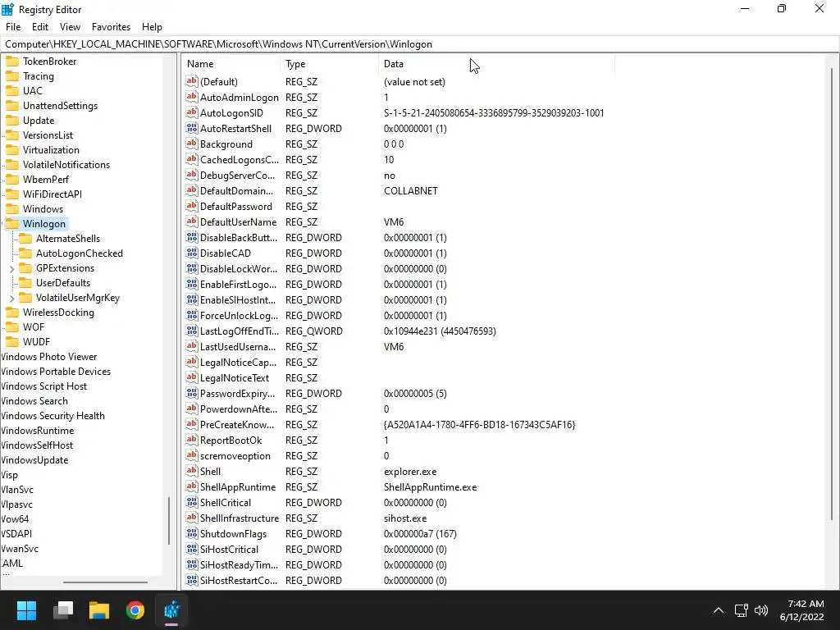
Task: Select the AutoLogonChecked folder icon
Action: pos(25,253)
